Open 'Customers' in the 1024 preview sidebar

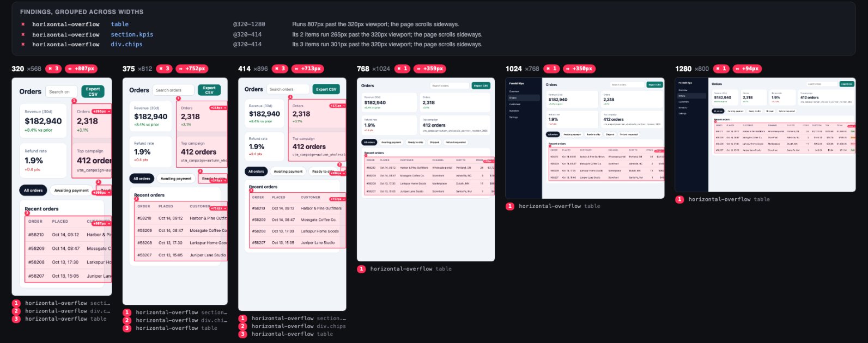[515, 104]
